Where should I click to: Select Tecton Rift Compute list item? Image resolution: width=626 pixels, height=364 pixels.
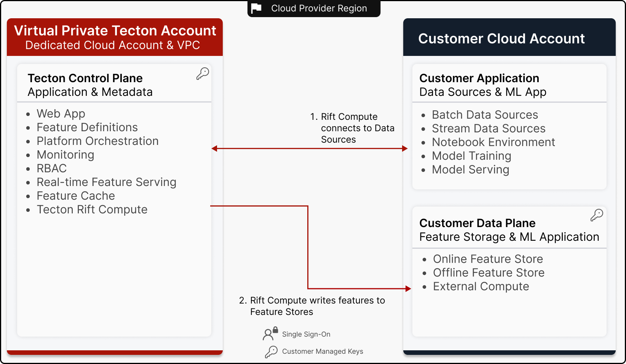pyautogui.click(x=92, y=210)
